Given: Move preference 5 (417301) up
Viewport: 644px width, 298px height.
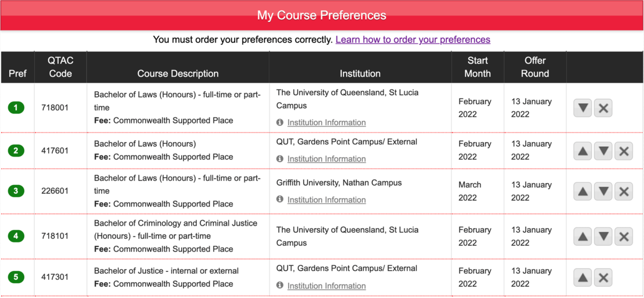Looking at the screenshot, I should point(583,278).
